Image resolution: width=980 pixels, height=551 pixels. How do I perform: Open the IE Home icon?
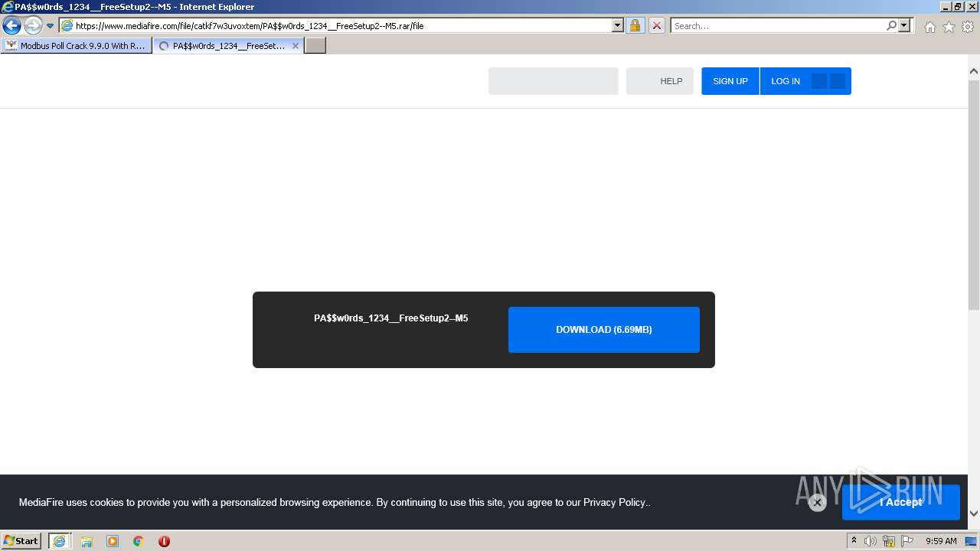click(x=929, y=27)
